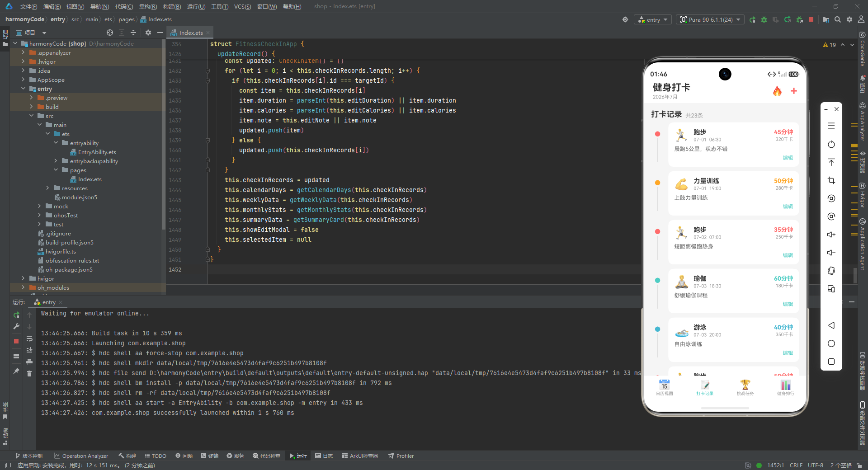Screen dimensions: 868x470
Task: Click the 19 warnings indicator
Action: pos(830,45)
